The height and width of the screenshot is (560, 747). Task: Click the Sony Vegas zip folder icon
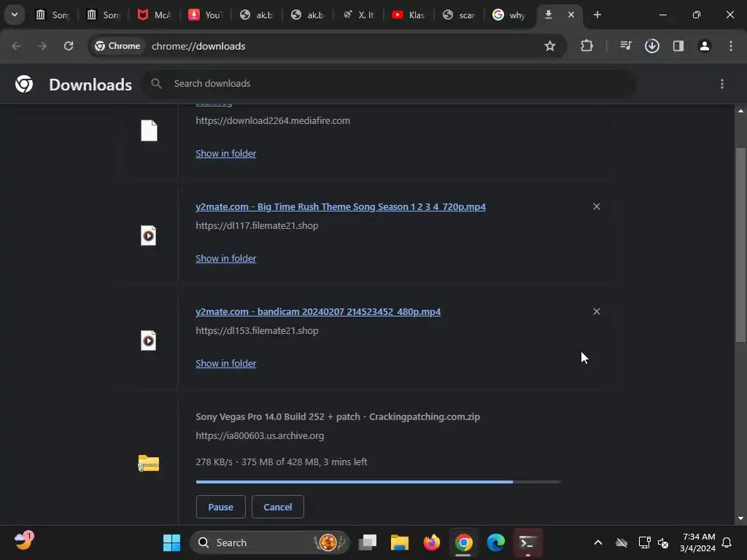(x=149, y=463)
